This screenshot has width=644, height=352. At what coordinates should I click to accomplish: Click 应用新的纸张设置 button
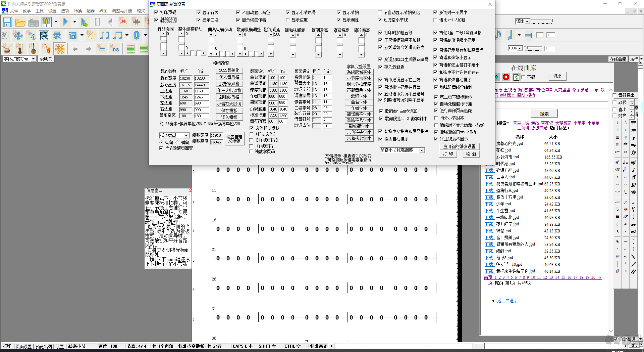point(459,146)
